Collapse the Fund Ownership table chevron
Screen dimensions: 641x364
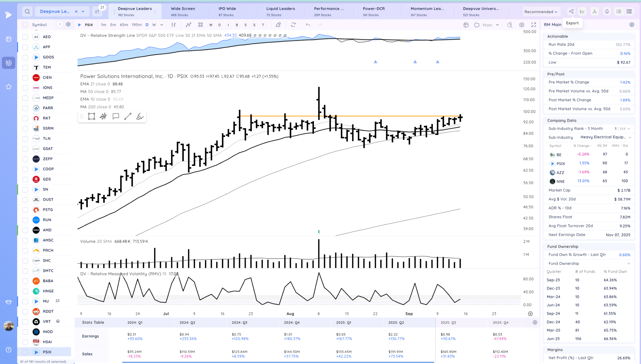(x=629, y=264)
